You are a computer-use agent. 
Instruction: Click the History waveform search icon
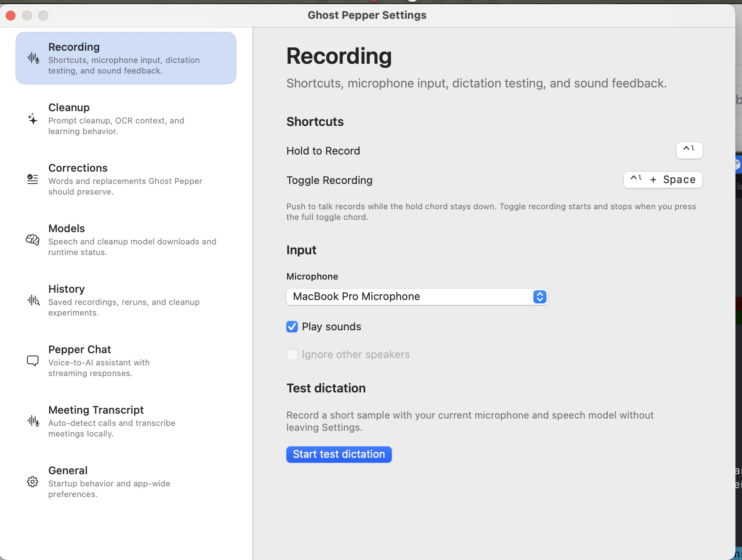point(34,300)
